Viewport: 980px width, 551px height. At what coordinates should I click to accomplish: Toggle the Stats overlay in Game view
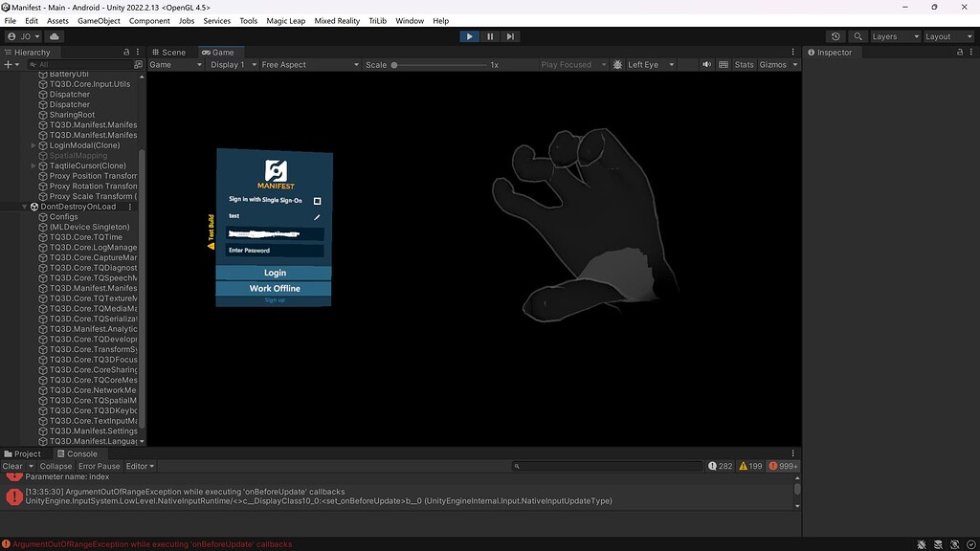[743, 64]
